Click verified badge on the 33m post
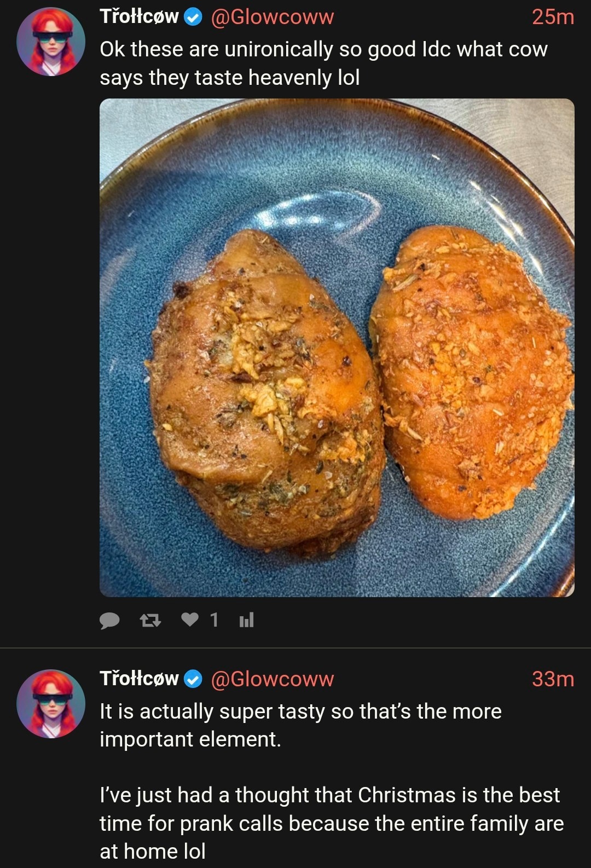Image resolution: width=591 pixels, height=868 pixels. coord(192,679)
